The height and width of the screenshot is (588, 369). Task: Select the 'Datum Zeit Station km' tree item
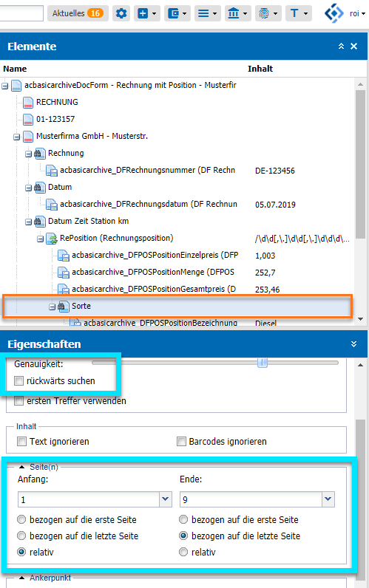coord(88,221)
